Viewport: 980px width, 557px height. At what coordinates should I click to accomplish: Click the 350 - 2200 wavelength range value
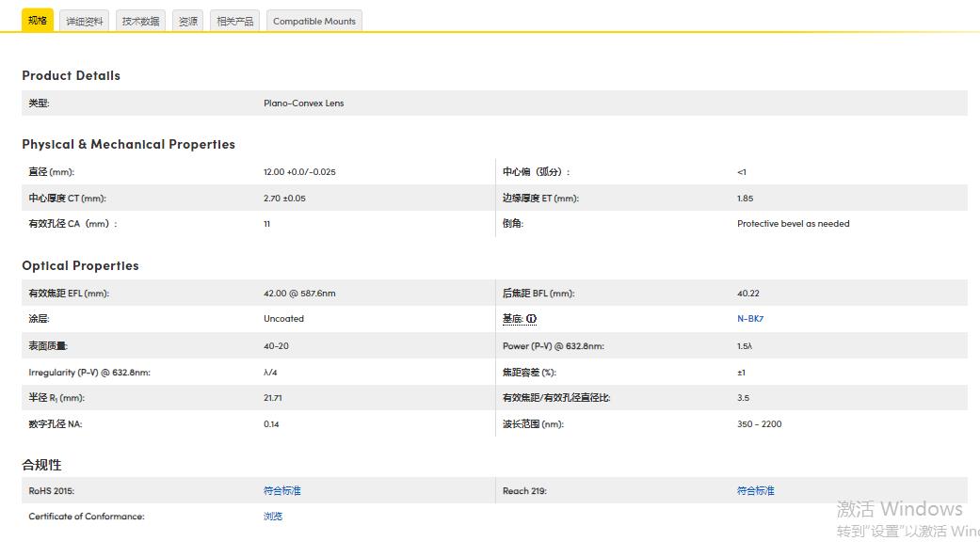point(759,424)
